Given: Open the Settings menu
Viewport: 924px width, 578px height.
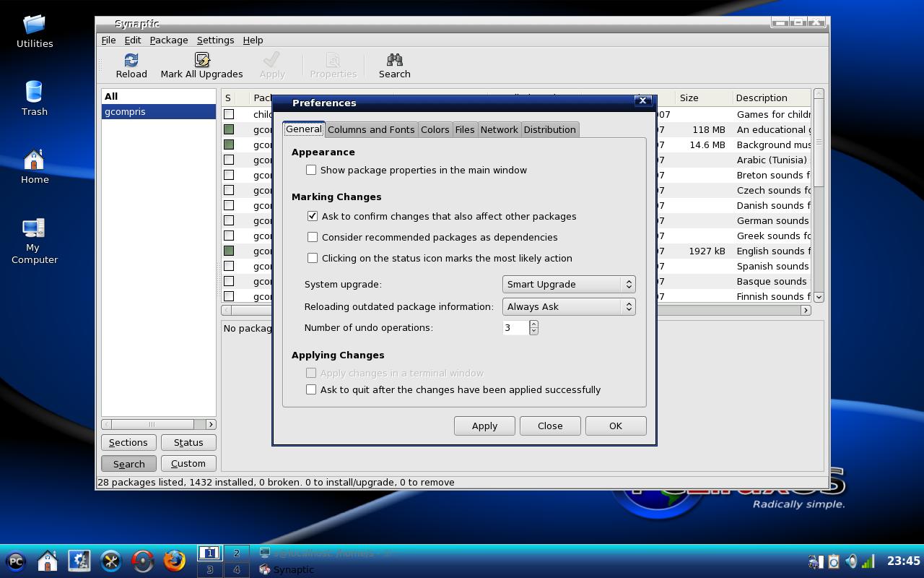Looking at the screenshot, I should [x=215, y=40].
